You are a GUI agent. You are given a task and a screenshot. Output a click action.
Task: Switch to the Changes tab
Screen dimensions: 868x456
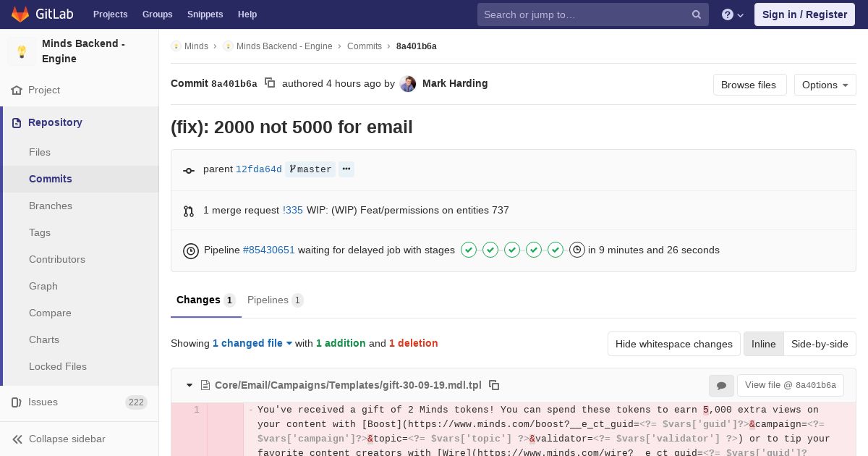[206, 300]
